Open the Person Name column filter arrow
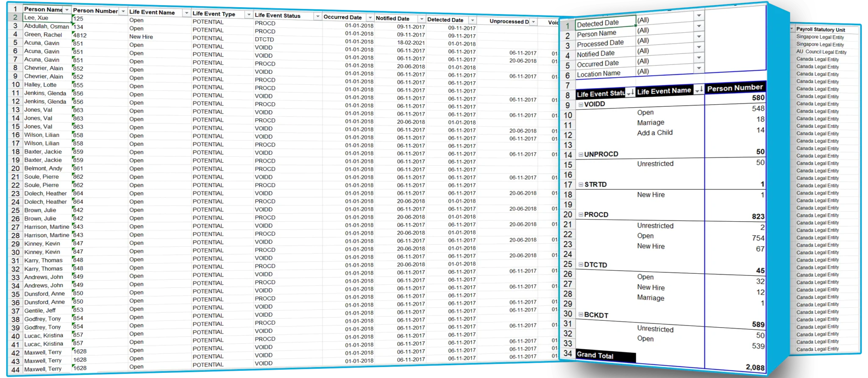This screenshot has height=378, width=868. (67, 10)
